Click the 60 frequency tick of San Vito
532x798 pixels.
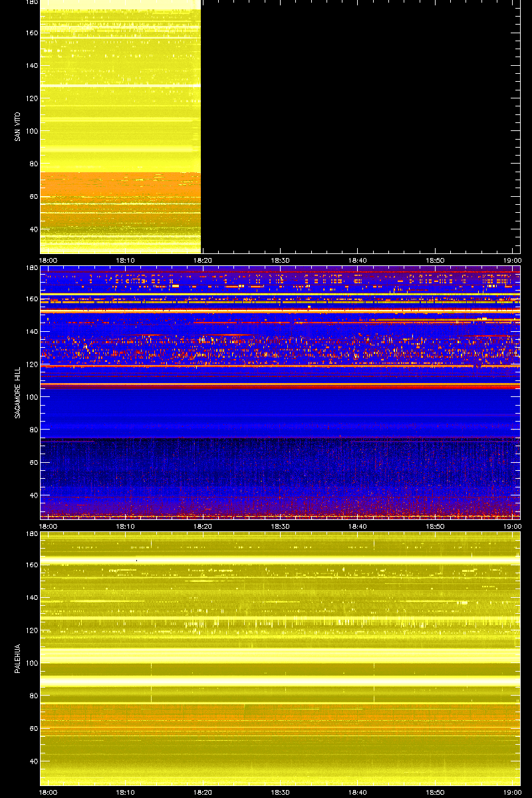[34, 197]
